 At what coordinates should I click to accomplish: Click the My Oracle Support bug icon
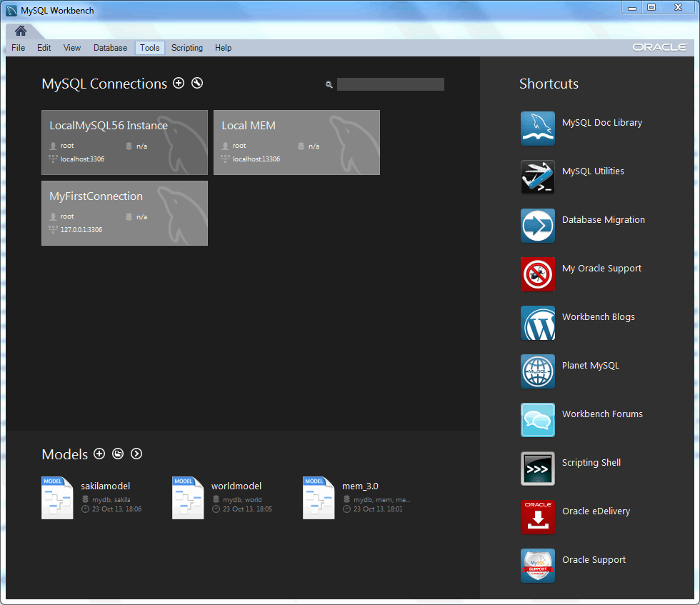(x=538, y=274)
